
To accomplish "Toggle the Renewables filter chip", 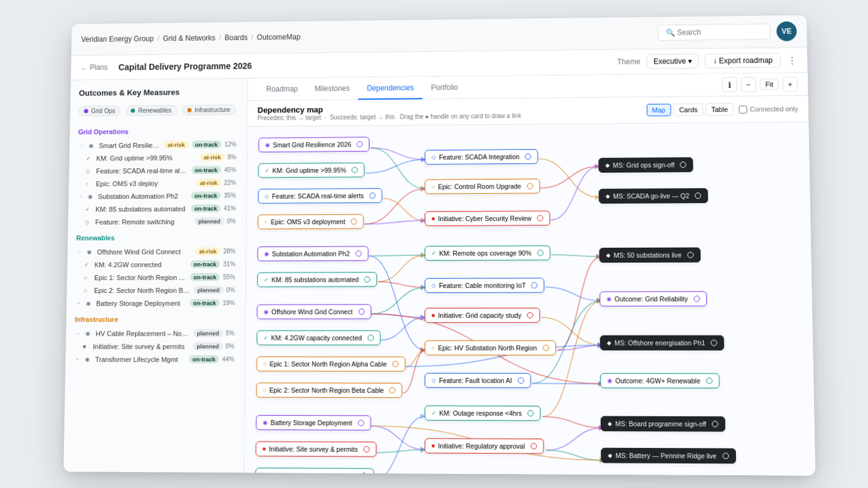I will click(x=151, y=110).
